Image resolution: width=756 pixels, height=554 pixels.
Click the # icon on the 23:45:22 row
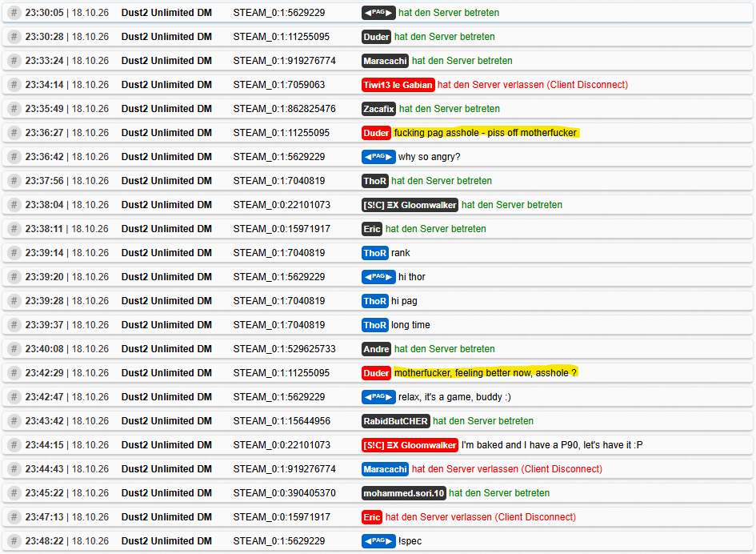(x=14, y=493)
